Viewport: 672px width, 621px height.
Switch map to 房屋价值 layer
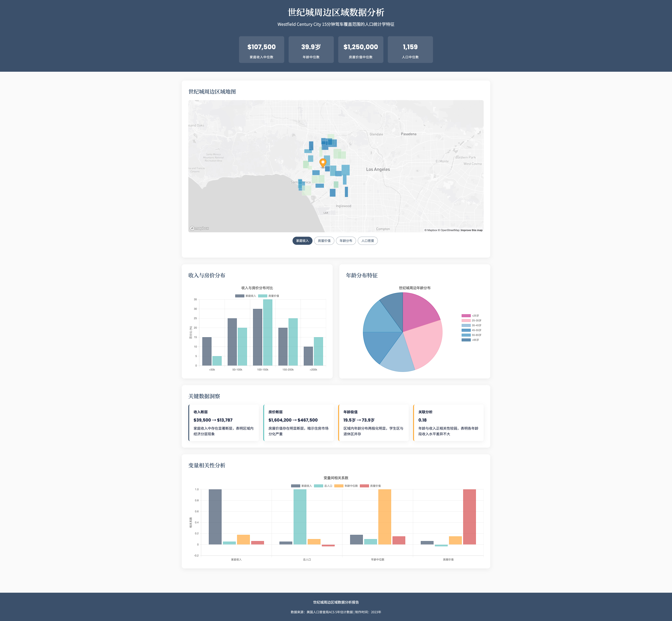click(324, 241)
